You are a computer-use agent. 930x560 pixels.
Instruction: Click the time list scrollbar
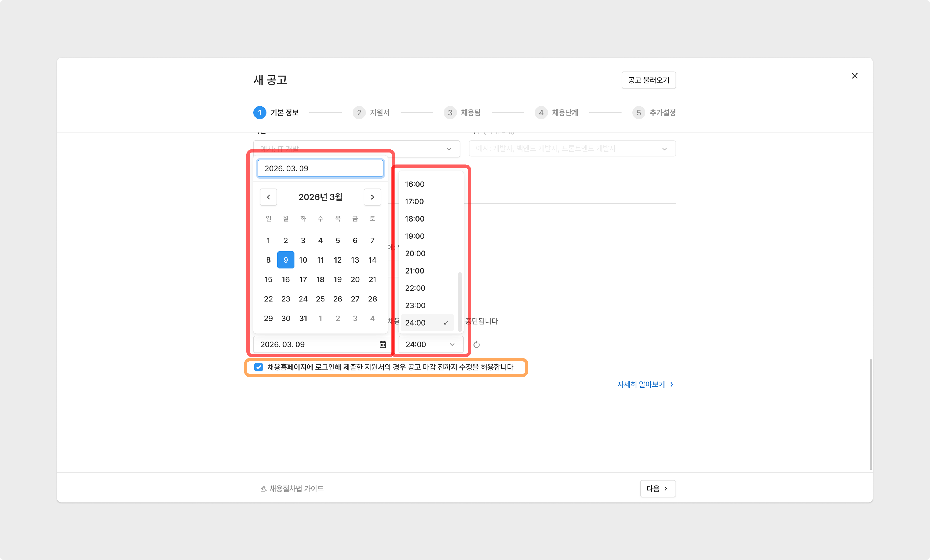point(460,302)
